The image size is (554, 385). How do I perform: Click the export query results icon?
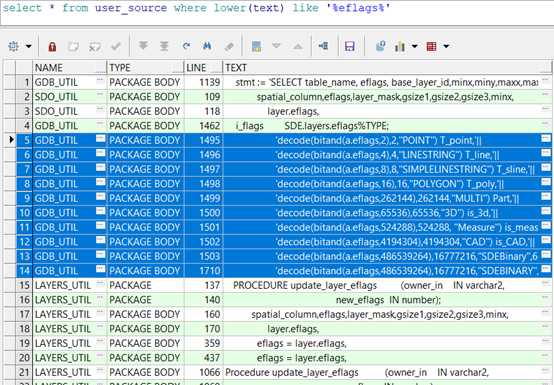click(323, 46)
